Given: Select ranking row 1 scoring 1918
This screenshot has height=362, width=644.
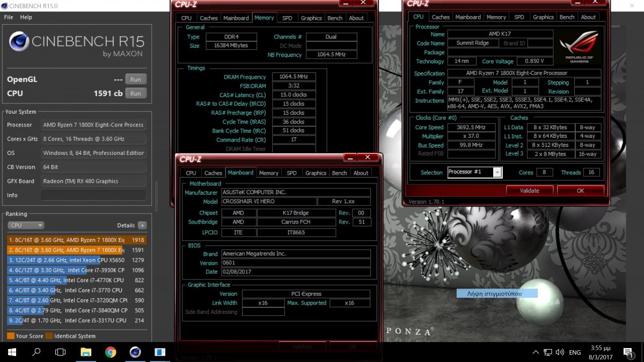Looking at the screenshot, I should 77,240.
